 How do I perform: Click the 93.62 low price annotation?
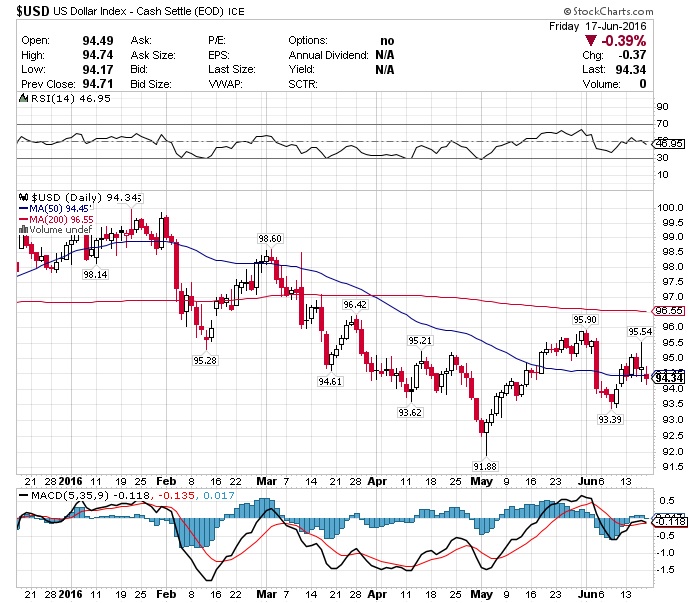click(410, 412)
